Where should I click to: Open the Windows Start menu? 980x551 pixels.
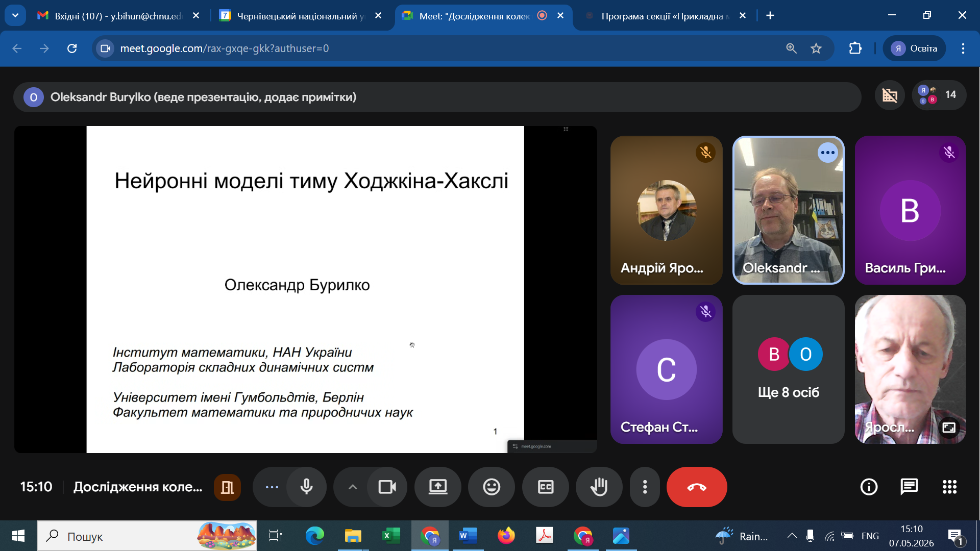coord(18,536)
